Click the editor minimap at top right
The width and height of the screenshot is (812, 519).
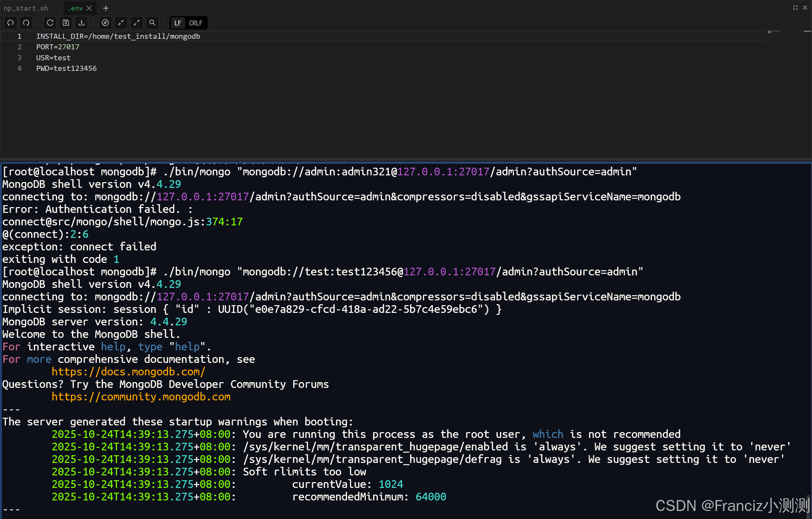[x=773, y=32]
